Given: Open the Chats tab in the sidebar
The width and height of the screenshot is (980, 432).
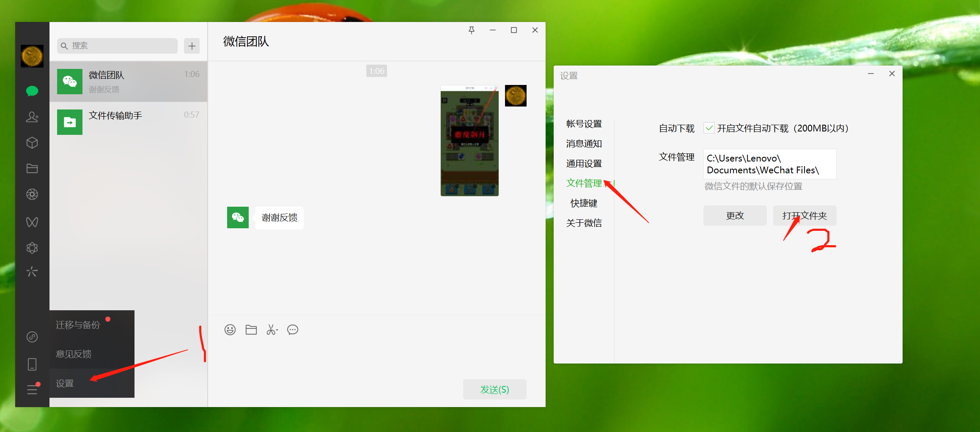Looking at the screenshot, I should [x=32, y=91].
